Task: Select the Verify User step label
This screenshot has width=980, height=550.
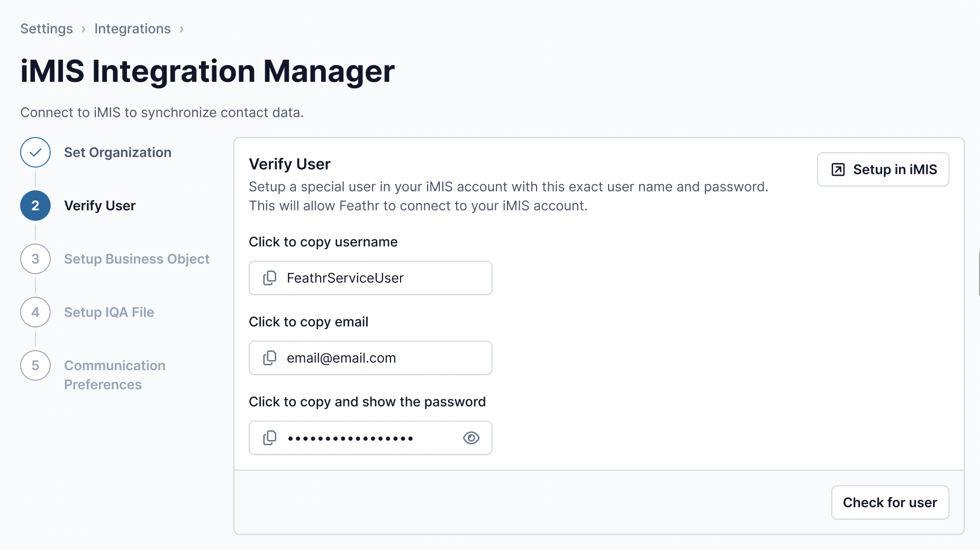Action: pos(99,206)
